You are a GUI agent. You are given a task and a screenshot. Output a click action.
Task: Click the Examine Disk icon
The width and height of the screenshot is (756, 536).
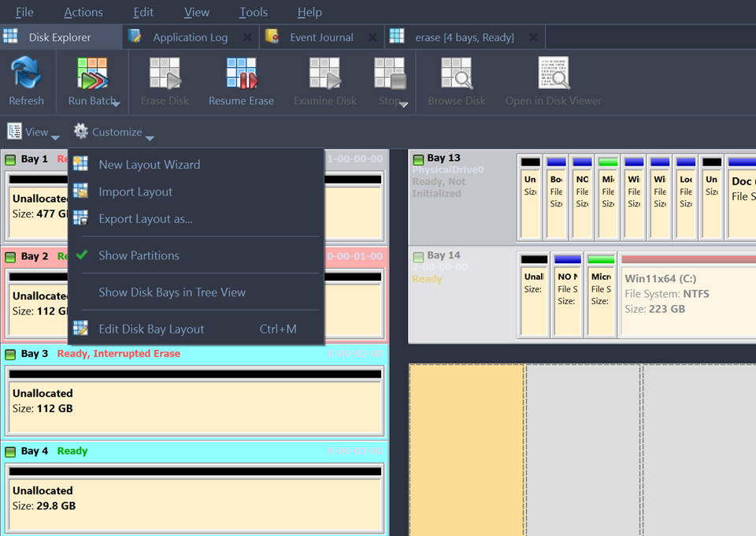tap(324, 74)
